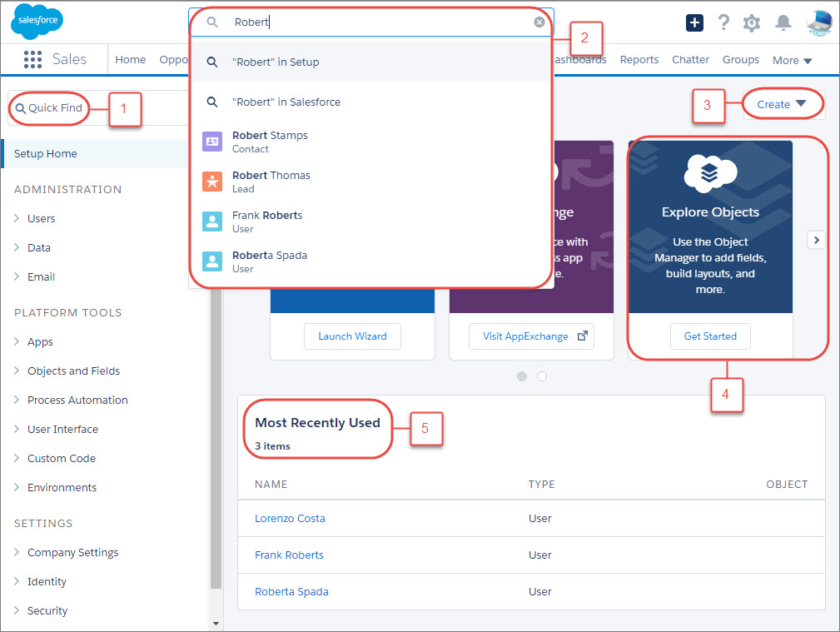Image resolution: width=840 pixels, height=632 pixels.
Task: Expand the Process Automation node
Action: pyautogui.click(x=16, y=400)
